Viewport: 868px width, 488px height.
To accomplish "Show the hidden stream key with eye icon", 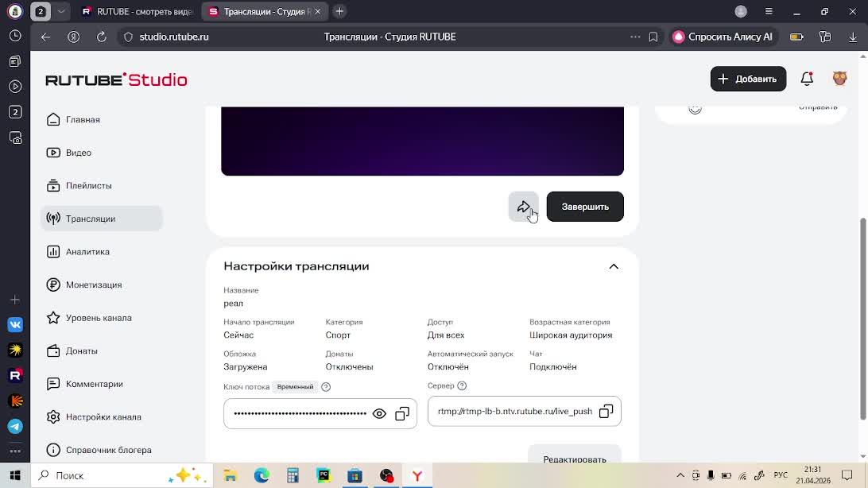I will [x=379, y=414].
